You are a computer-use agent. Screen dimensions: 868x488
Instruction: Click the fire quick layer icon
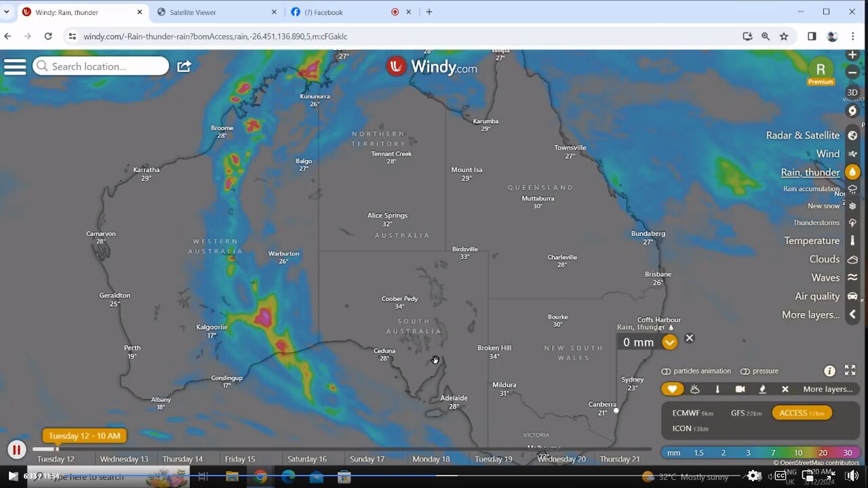[762, 389]
